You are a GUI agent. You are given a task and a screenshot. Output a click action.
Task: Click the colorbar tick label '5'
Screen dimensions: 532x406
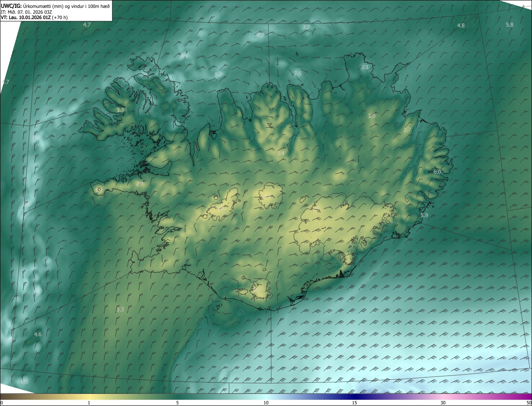click(x=177, y=403)
